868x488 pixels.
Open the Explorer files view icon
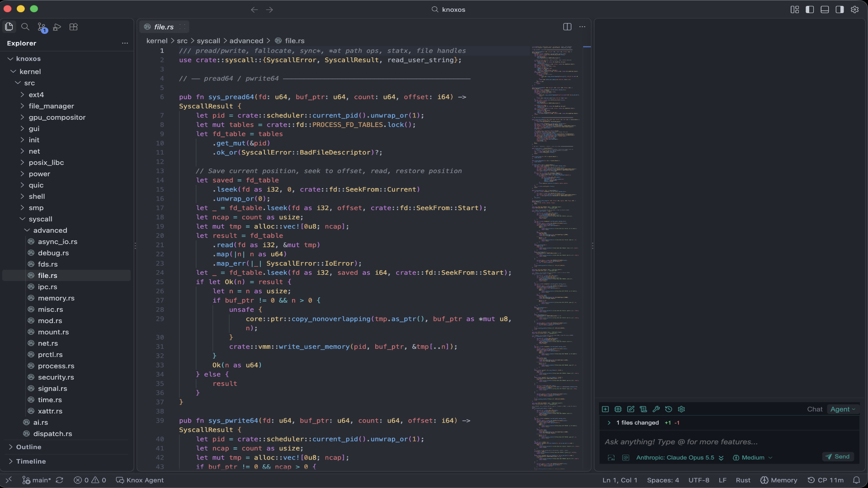point(9,27)
